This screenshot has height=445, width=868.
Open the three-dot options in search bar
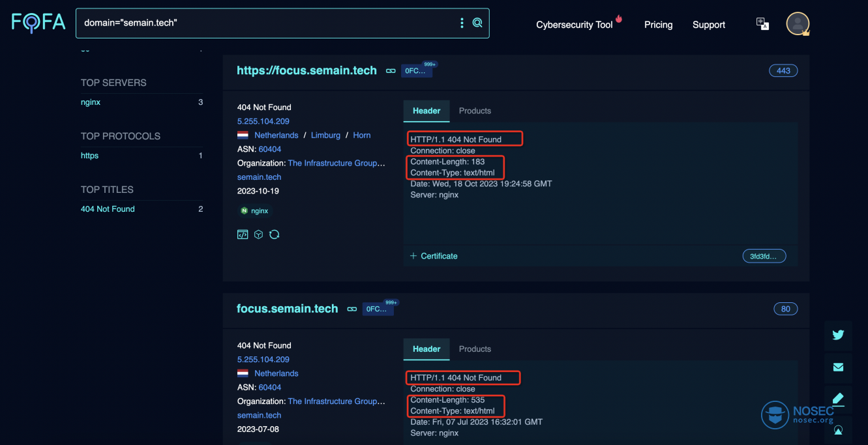[462, 23]
